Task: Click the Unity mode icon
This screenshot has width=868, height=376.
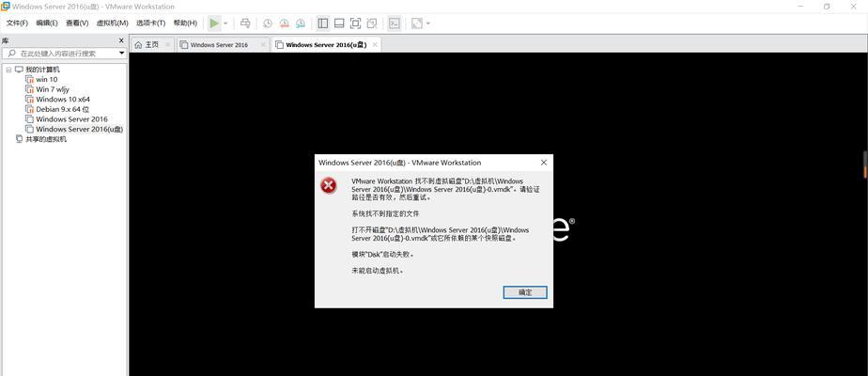Action: tap(372, 23)
